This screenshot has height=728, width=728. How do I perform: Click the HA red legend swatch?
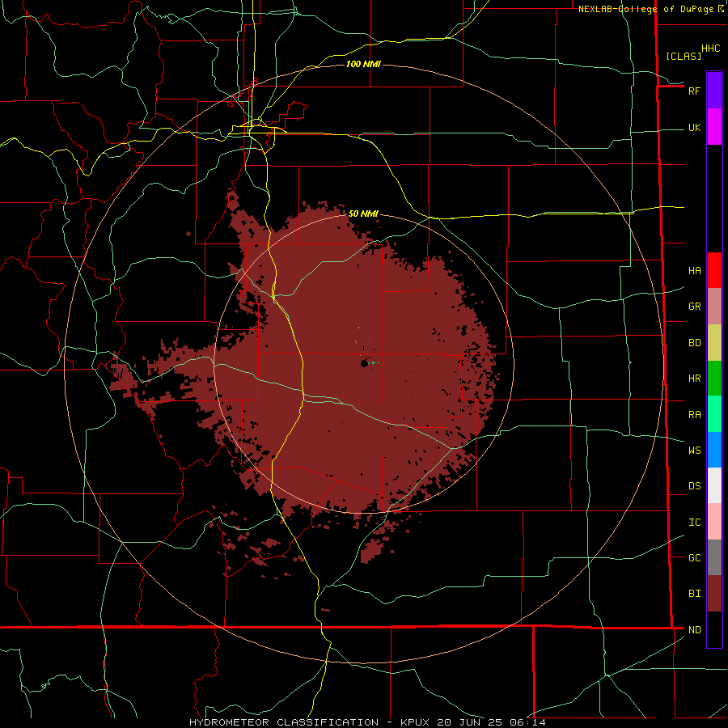pyautogui.click(x=714, y=270)
